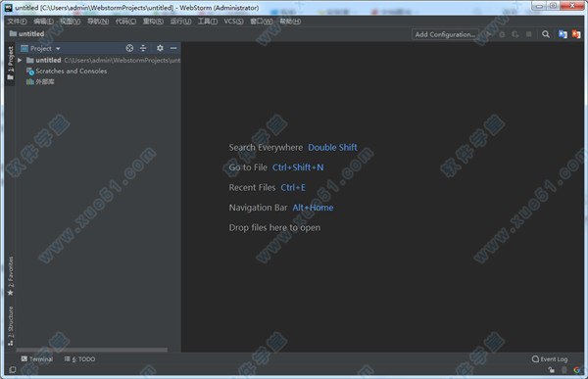Click the Alt+Home shortcut text
Screen dimensions: 588x379
point(313,208)
